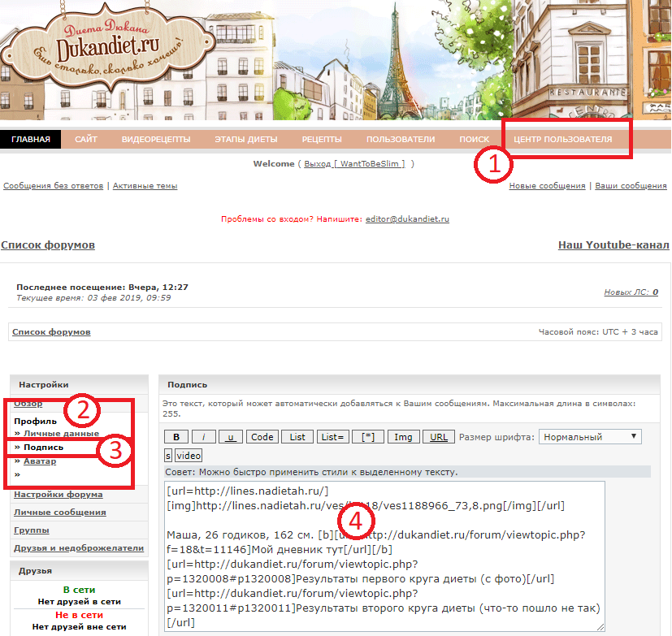Go to ВИДЕОРЕЦЕПТЫ in the nav bar
Screen dimensions: 672x636
click(156, 139)
